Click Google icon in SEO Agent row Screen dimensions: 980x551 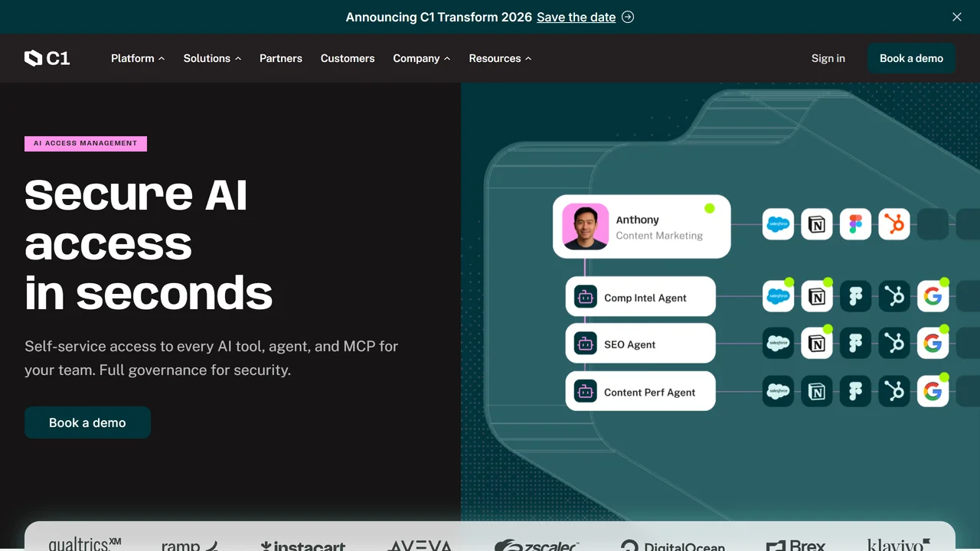click(933, 344)
